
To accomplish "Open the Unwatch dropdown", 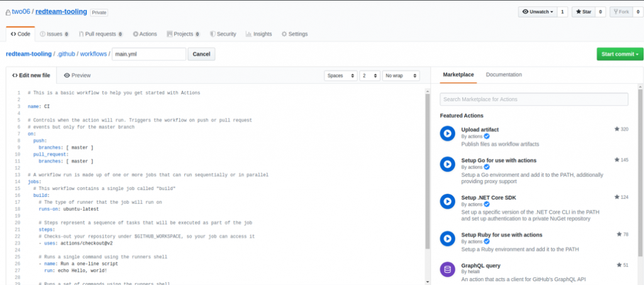I will click(538, 12).
